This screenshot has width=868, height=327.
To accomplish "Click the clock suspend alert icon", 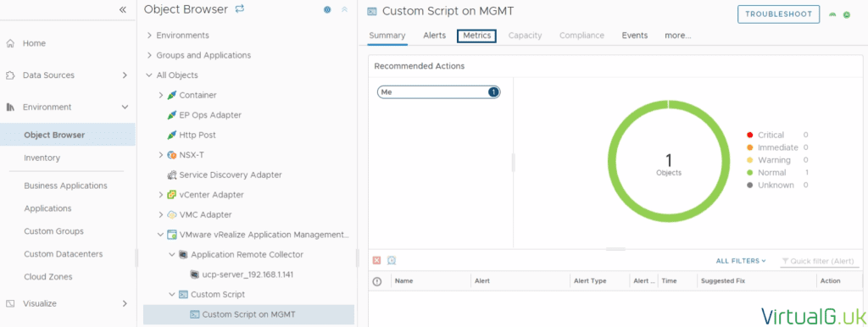I will 392,260.
